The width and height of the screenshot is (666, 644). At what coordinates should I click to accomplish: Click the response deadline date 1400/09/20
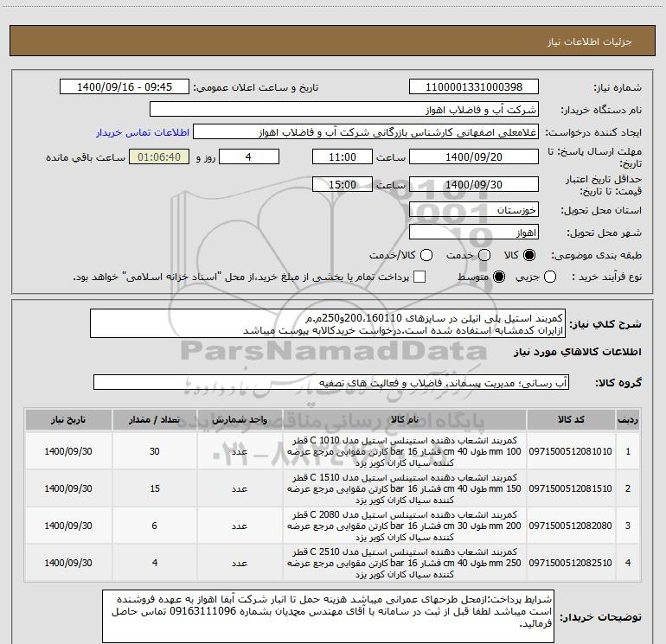point(474,156)
